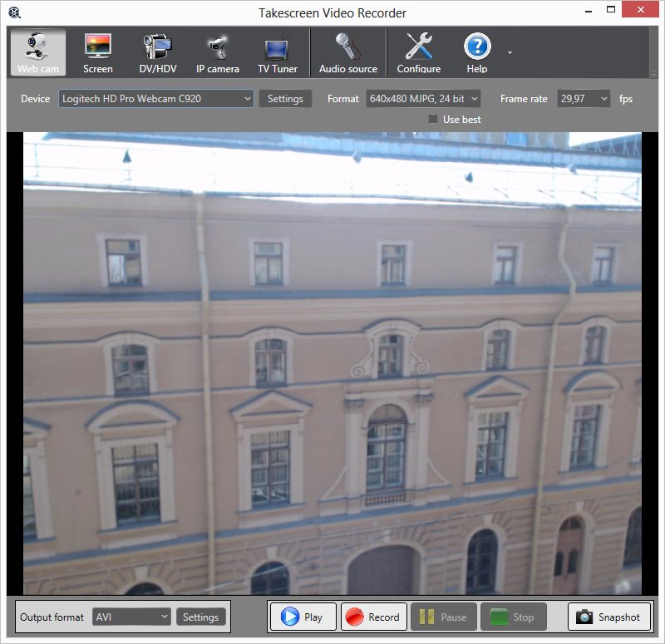
Task: Minimize the Takescreen Video Recorder window
Action: tap(589, 11)
